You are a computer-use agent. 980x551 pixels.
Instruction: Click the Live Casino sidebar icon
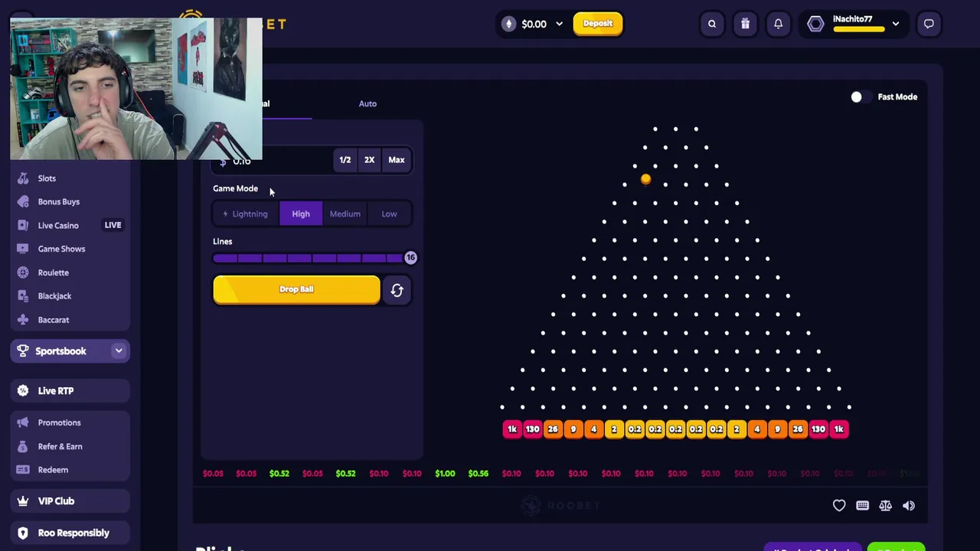coord(23,225)
